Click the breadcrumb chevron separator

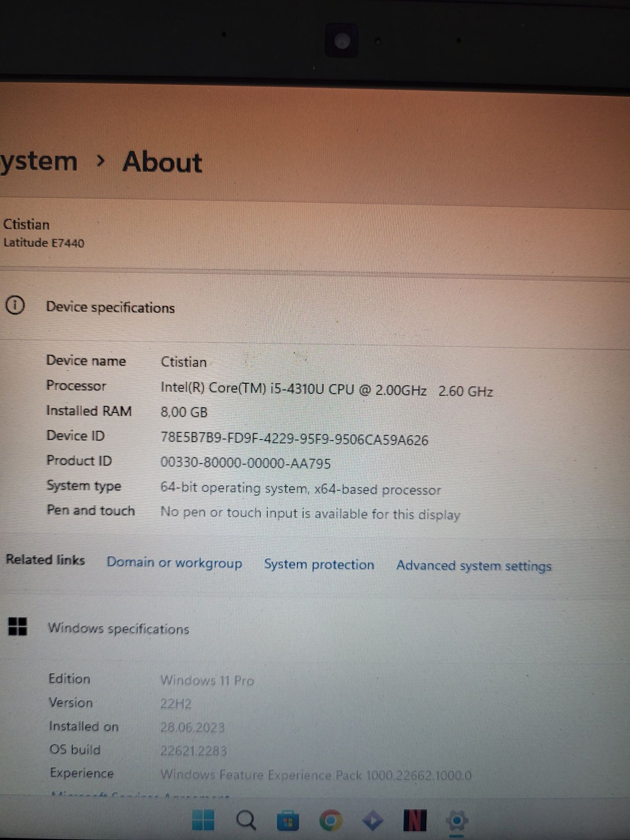coord(100,160)
